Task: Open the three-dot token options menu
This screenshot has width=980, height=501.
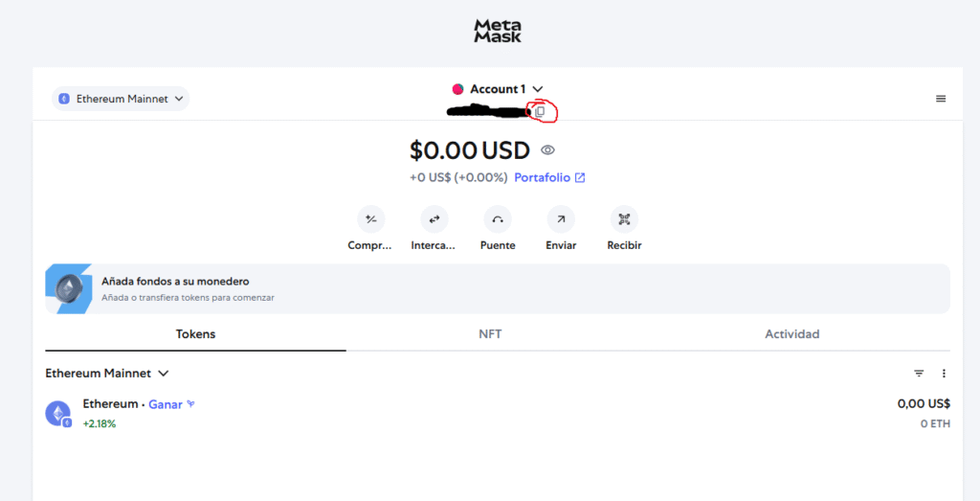Action: pyautogui.click(x=944, y=374)
